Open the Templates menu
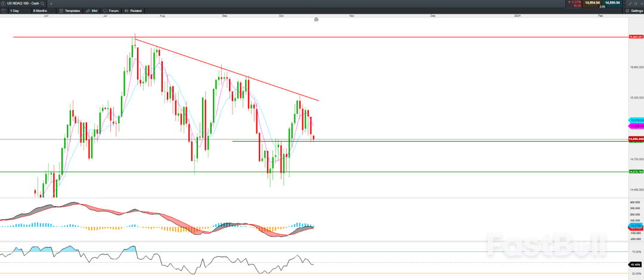Viewport: 644px width, 280px height. tap(70, 11)
